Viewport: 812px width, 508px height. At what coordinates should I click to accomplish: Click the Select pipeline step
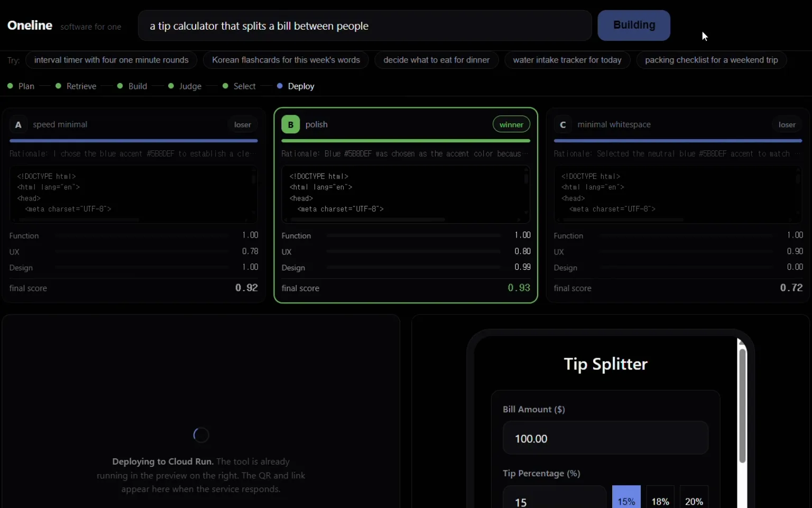tap(239, 86)
